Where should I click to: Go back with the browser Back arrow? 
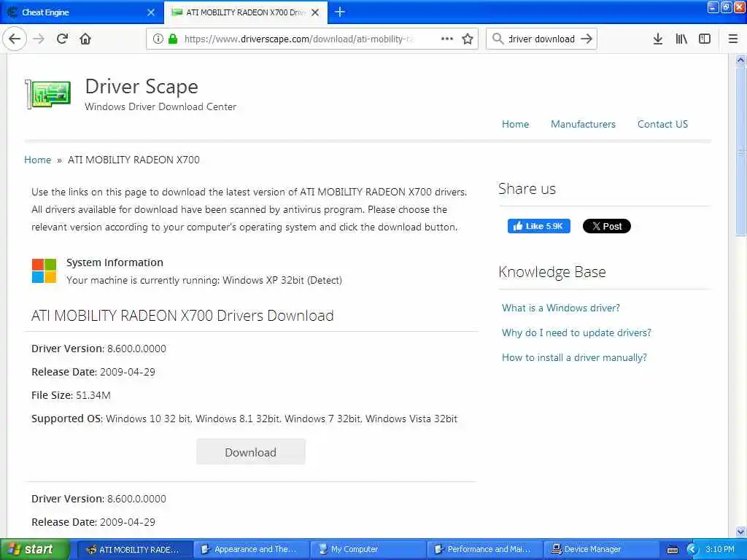click(x=15, y=39)
